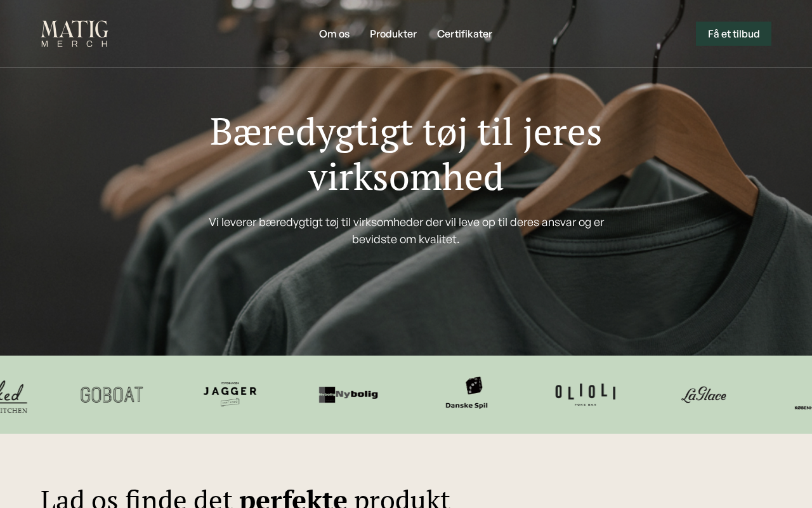
Task: Select the Olioli poké bar logo
Action: click(585, 394)
